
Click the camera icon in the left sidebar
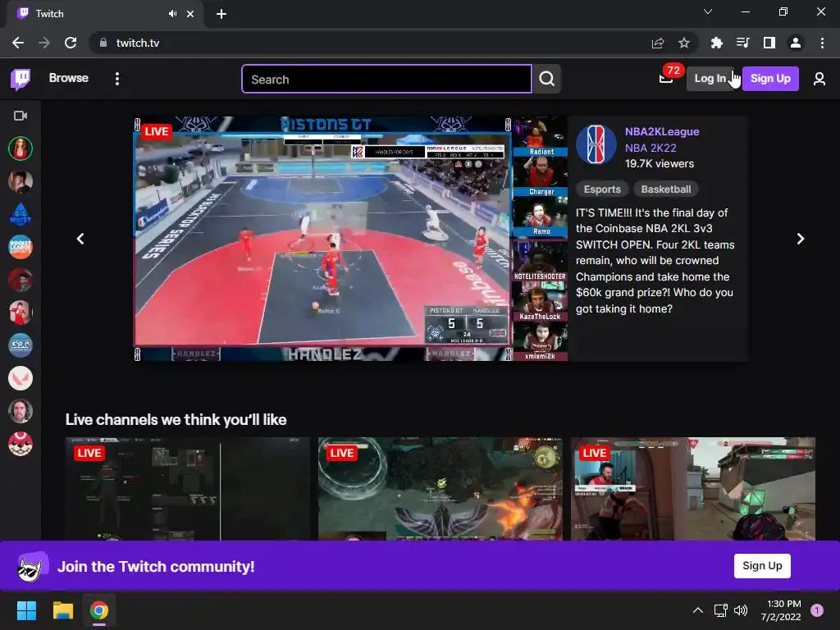point(21,116)
